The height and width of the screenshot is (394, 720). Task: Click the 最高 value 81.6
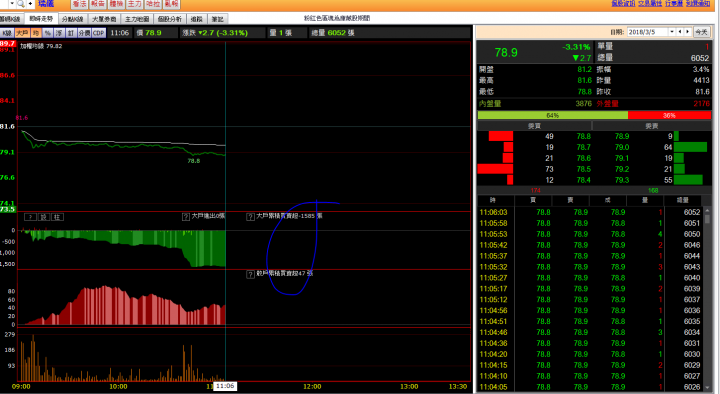pos(585,80)
